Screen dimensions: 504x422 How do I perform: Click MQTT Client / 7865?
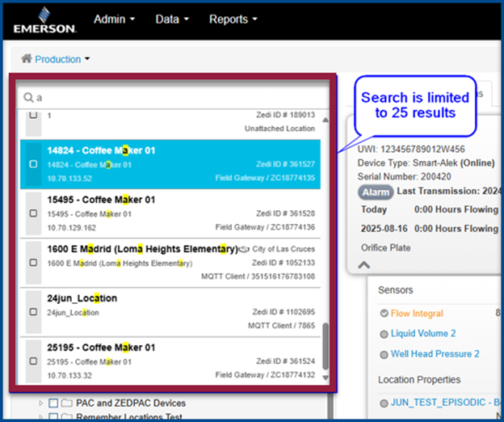click(281, 326)
